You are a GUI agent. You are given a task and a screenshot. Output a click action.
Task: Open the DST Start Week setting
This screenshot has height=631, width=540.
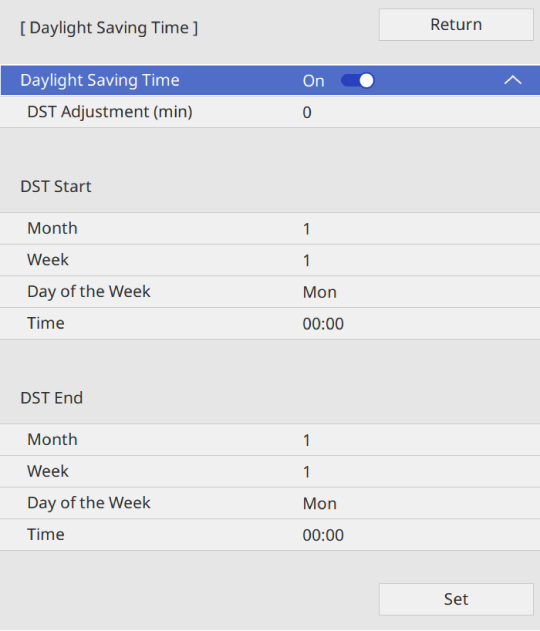[x=270, y=260]
